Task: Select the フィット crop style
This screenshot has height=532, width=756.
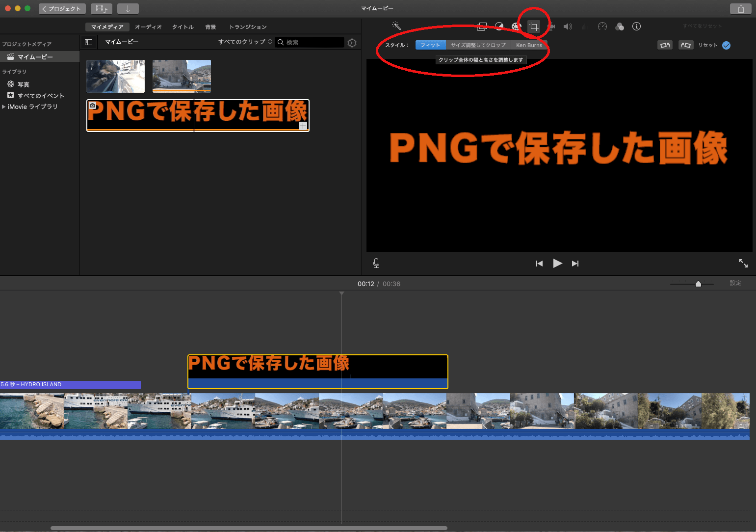Action: coord(430,45)
